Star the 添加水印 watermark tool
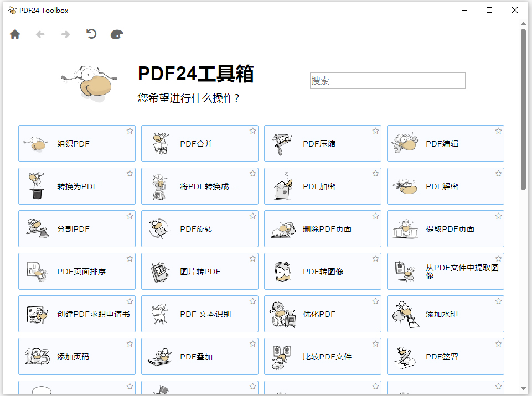Viewport: 532px width, 396px height. (498, 301)
